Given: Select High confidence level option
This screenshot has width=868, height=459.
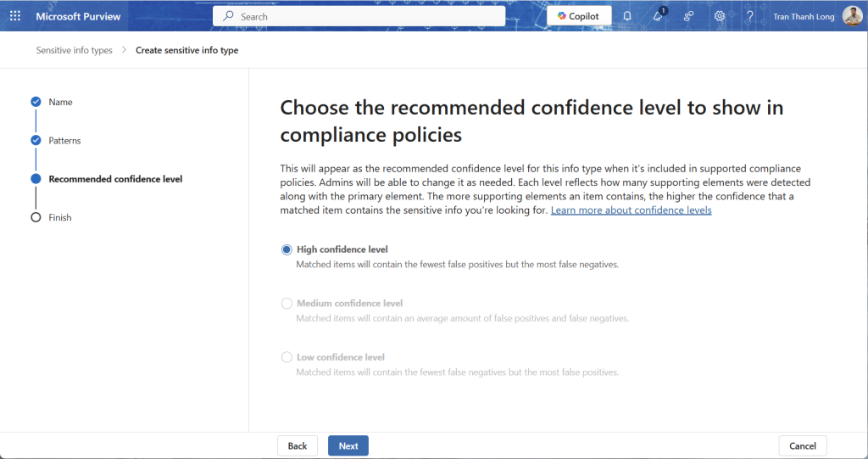Looking at the screenshot, I should tap(287, 249).
